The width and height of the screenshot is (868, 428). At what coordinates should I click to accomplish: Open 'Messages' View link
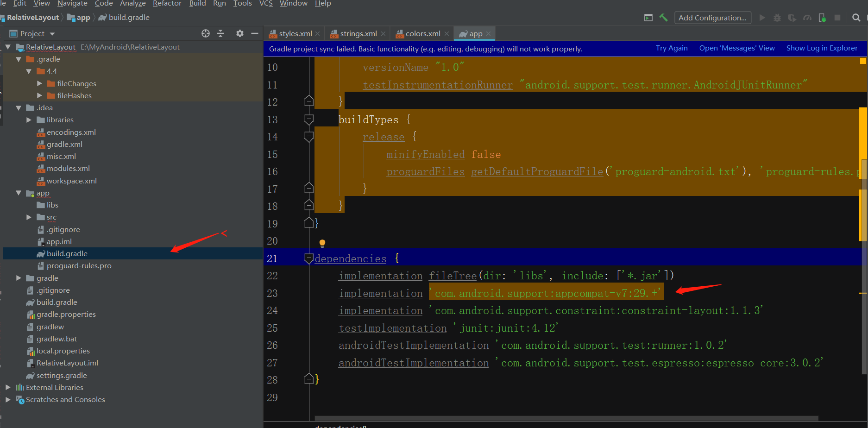click(737, 48)
